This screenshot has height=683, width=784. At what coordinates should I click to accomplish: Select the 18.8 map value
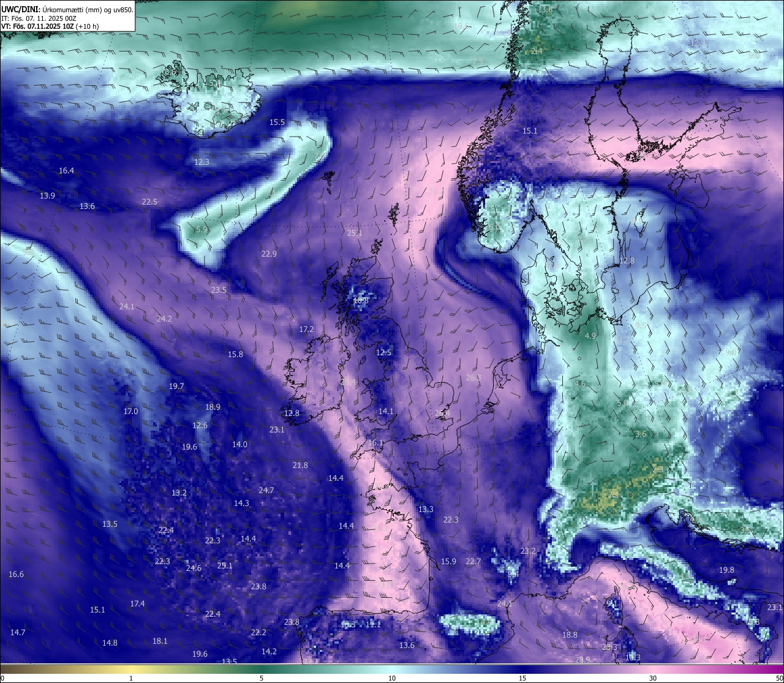(x=570, y=635)
